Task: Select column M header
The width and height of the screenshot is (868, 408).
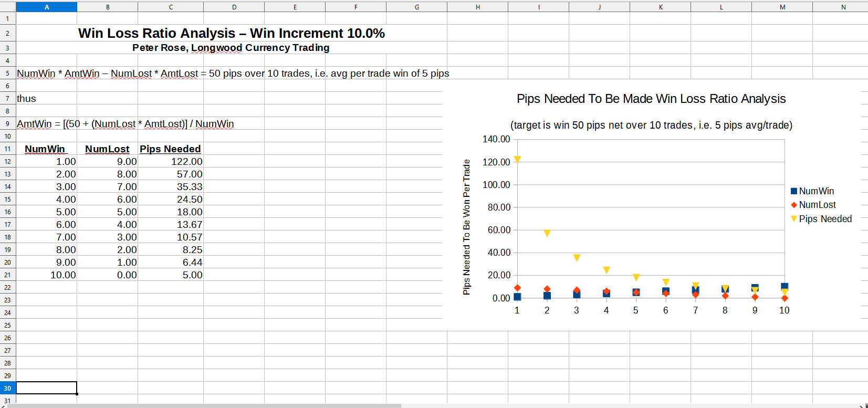Action: [782, 7]
